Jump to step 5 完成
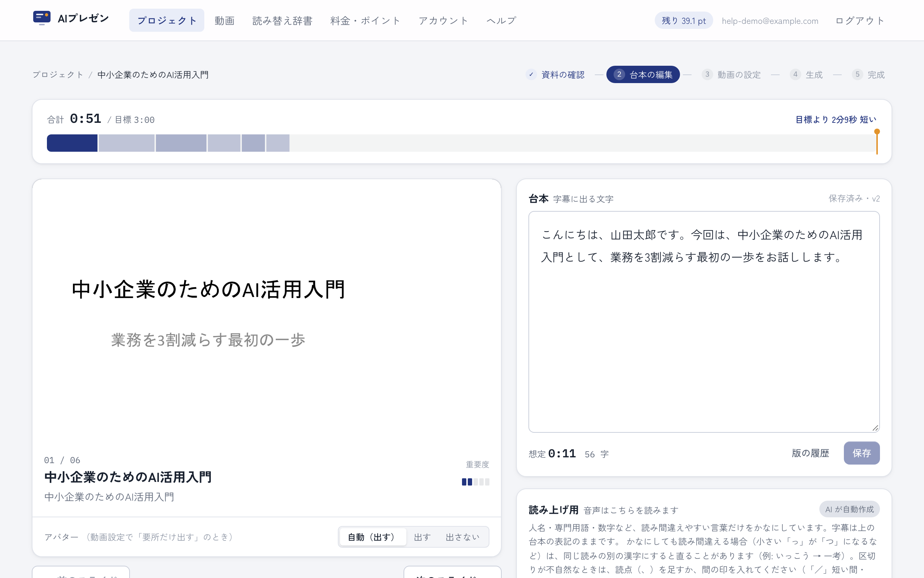 click(x=868, y=74)
